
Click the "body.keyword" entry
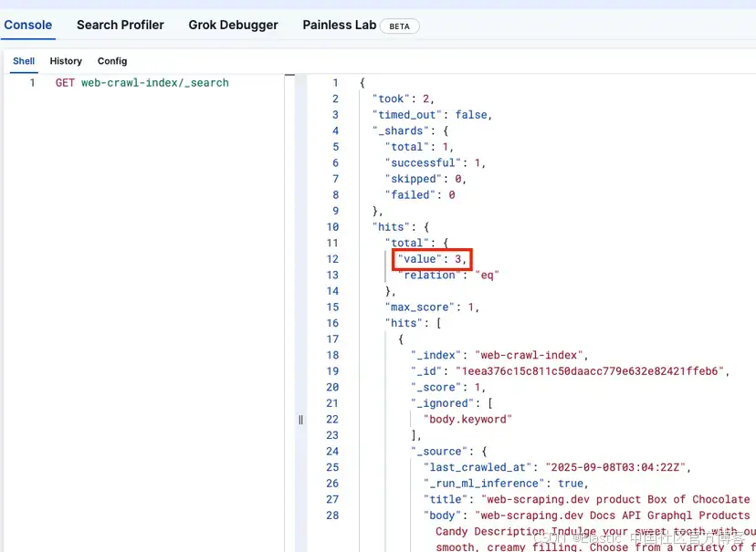[x=467, y=419]
